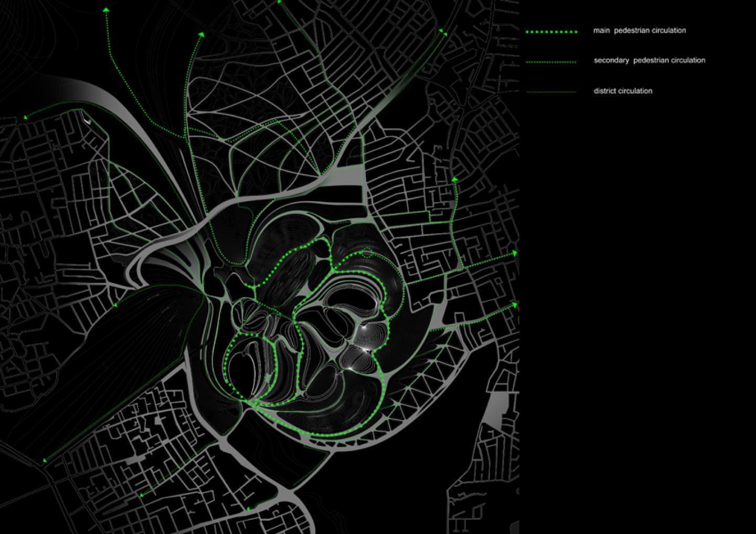756x534 pixels.
Task: Click the upper arrowhead at the map's right edge
Action: pos(514,254)
